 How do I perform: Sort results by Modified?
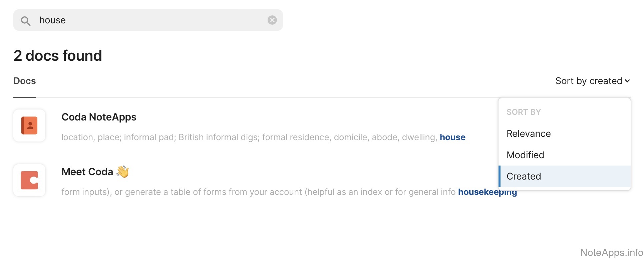[x=525, y=155]
